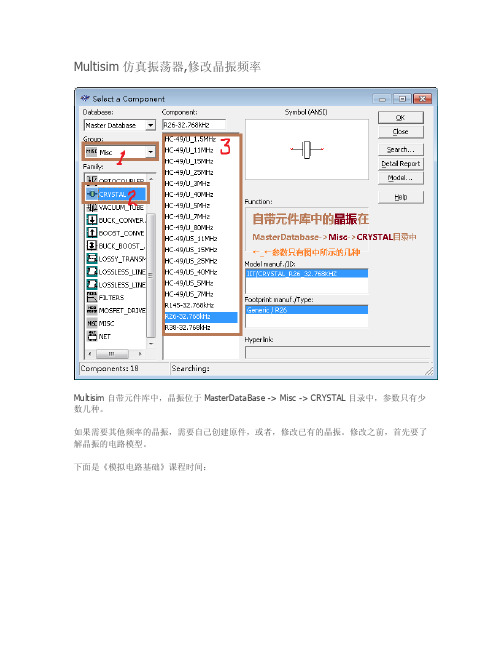Select highlighted component R26-32.768kHz
This screenshot has width=502, height=649.
point(201,317)
